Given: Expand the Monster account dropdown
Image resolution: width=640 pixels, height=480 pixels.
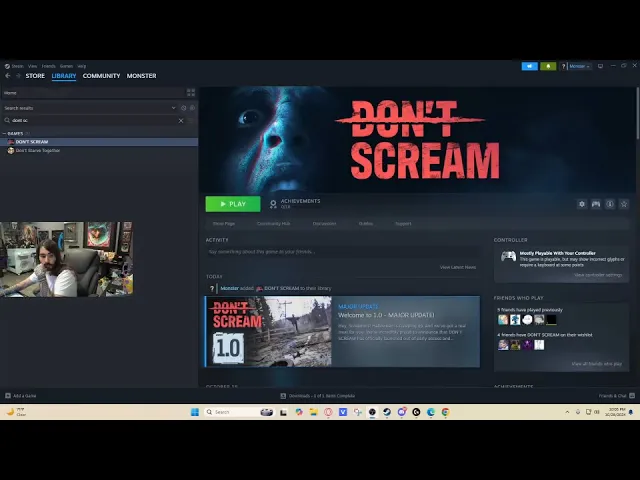Looking at the screenshot, I should [x=579, y=66].
